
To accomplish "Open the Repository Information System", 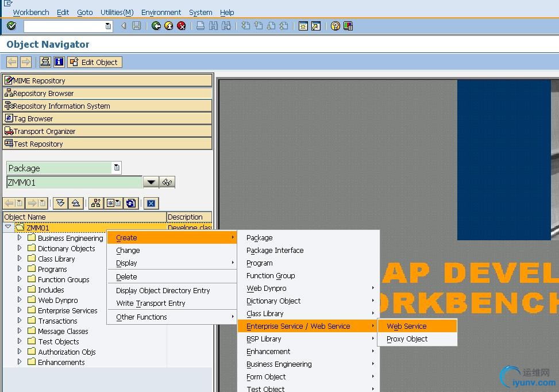I will [x=107, y=106].
